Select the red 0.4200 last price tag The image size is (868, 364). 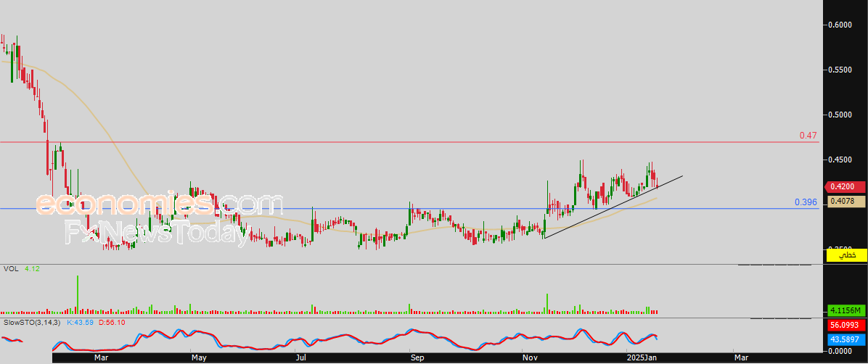846,187
